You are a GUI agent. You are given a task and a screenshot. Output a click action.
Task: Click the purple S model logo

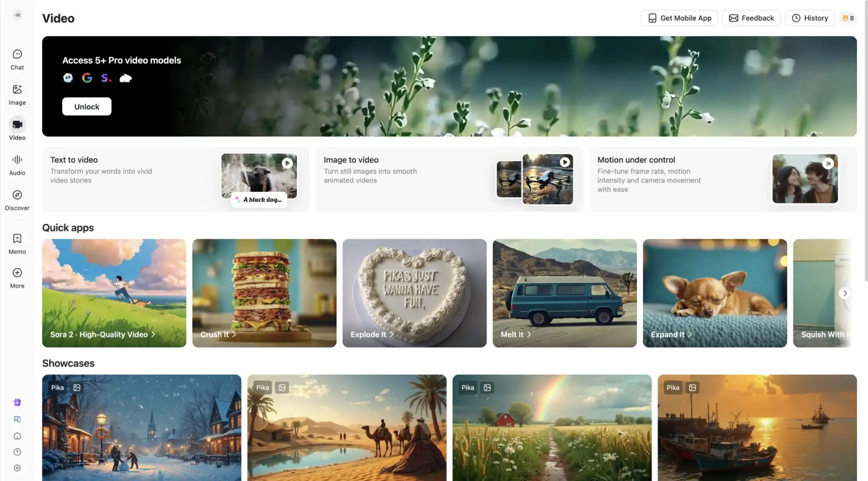tap(106, 78)
